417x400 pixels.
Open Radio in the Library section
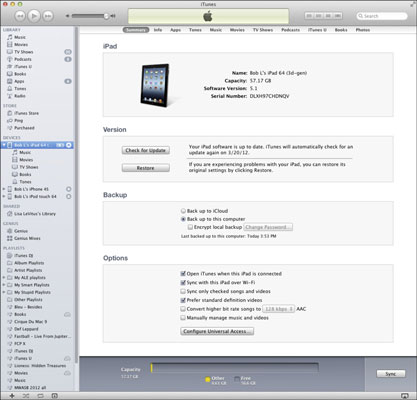coord(20,96)
